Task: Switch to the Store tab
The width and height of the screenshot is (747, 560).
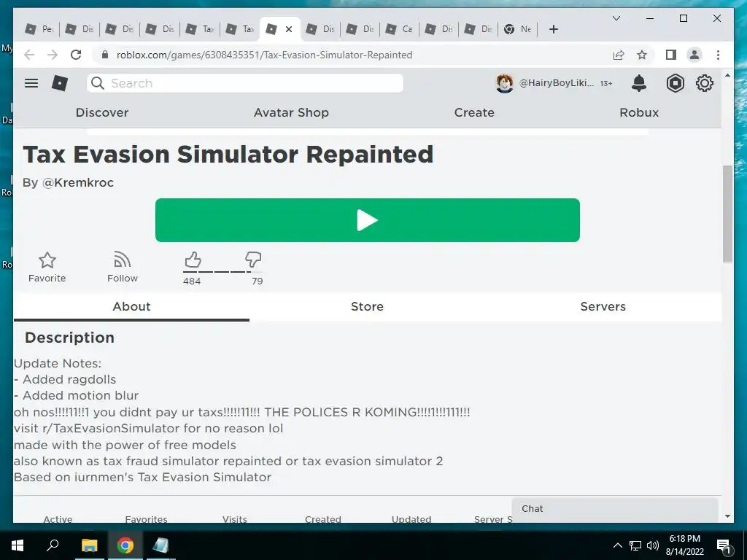Action: [x=367, y=307]
